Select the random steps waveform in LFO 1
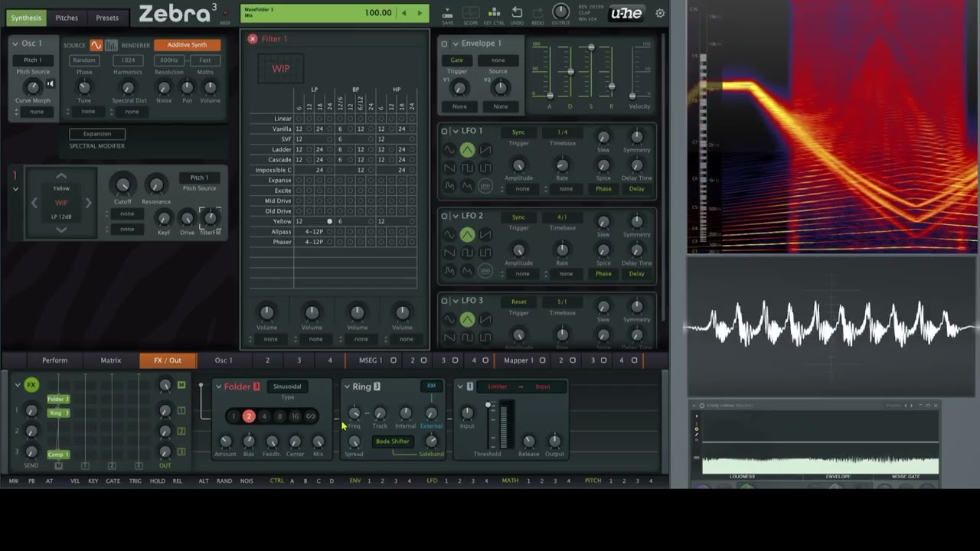Screen dimensions: 980x551 [x=449, y=185]
